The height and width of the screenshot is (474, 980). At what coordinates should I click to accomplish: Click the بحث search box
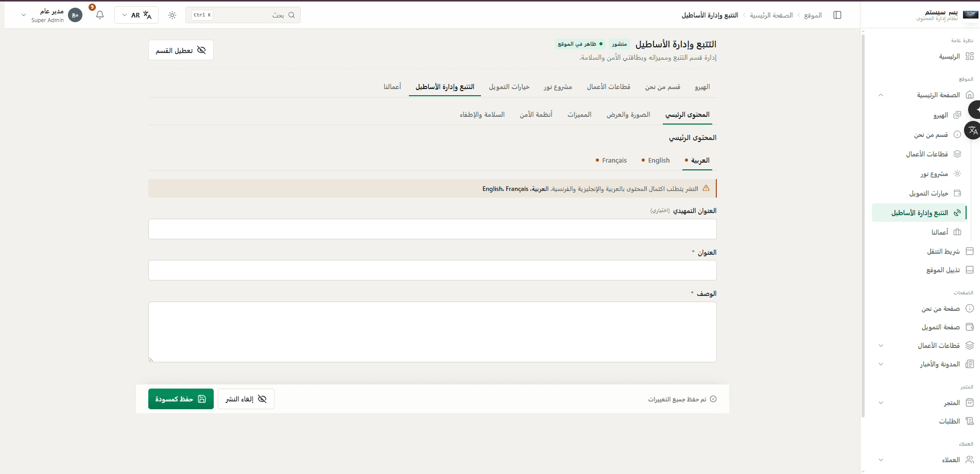pyautogui.click(x=243, y=15)
